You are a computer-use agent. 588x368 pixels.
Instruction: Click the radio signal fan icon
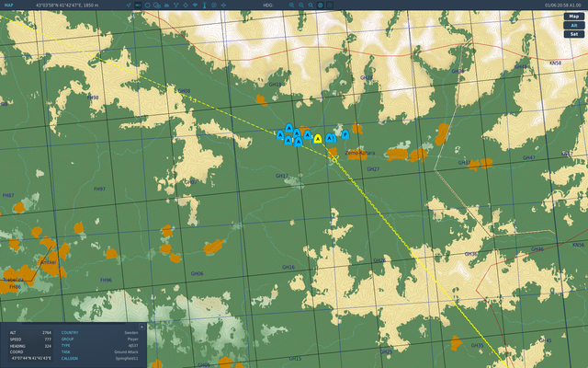195,6
